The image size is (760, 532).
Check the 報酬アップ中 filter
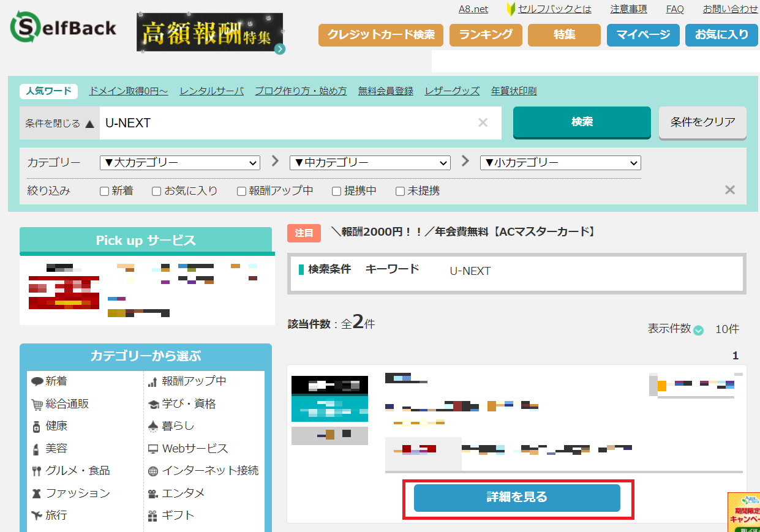click(x=242, y=191)
